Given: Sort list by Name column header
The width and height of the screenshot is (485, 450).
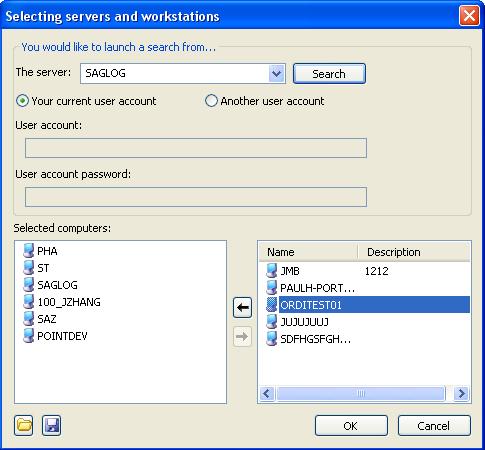Looking at the screenshot, I should pos(308,252).
